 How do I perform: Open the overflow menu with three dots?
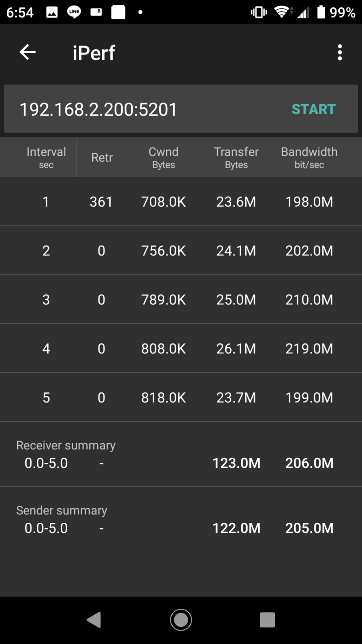point(339,52)
